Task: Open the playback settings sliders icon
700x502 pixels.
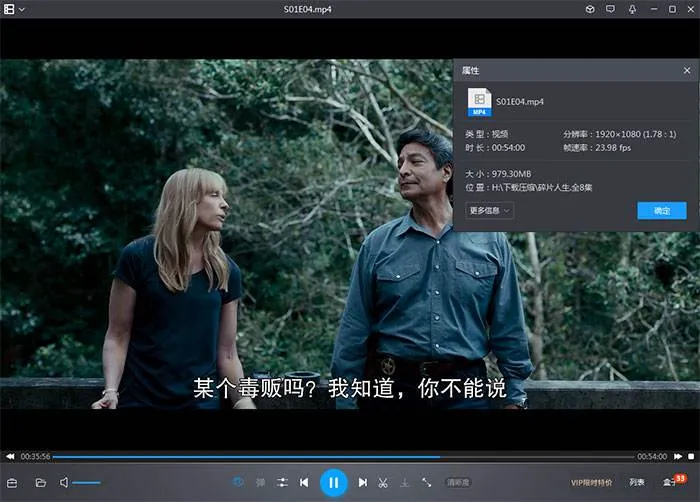Action: (282, 482)
